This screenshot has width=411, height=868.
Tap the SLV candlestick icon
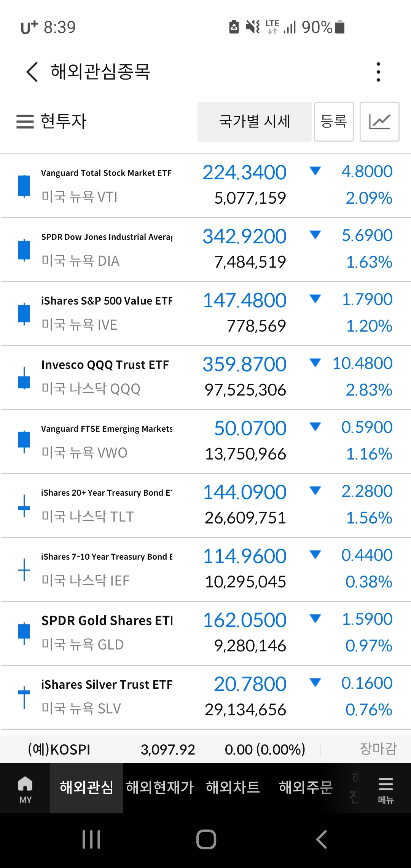pyautogui.click(x=24, y=697)
